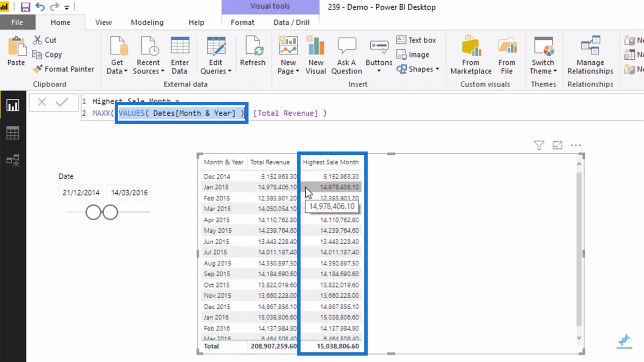644x362 pixels.
Task: Open the Edit Queries dropdown
Action: pyautogui.click(x=216, y=55)
